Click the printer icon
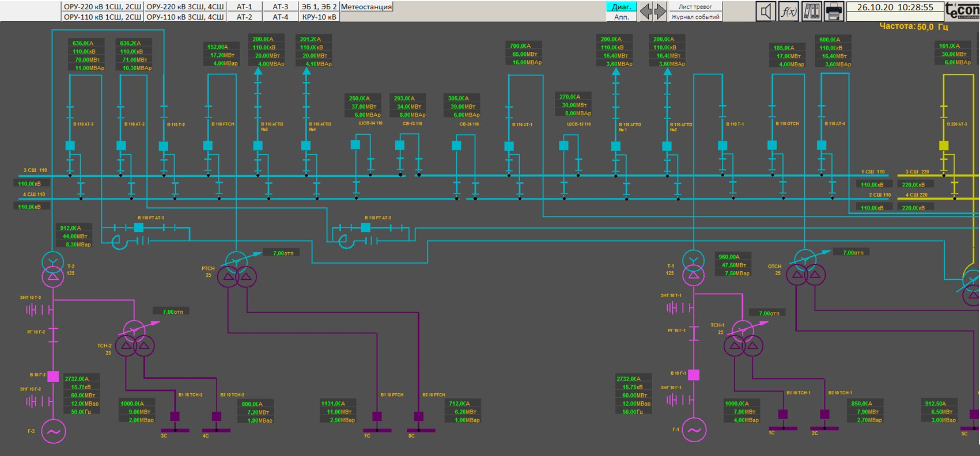Viewport: 980px width, 456px height. pos(834,12)
